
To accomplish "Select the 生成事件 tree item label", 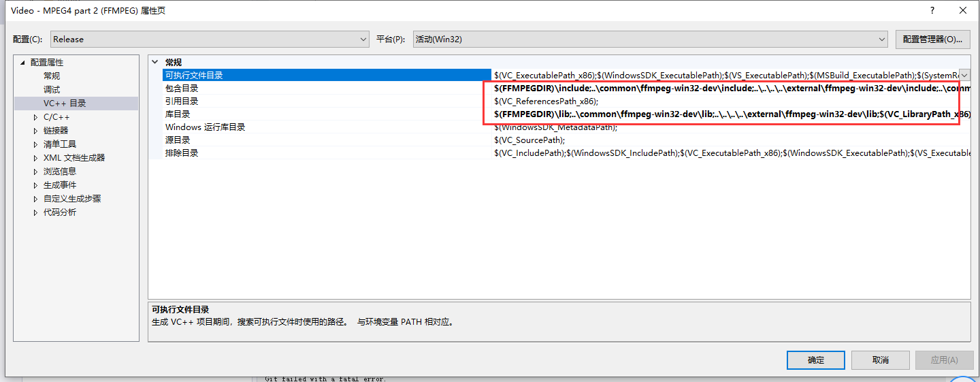I will click(x=60, y=185).
